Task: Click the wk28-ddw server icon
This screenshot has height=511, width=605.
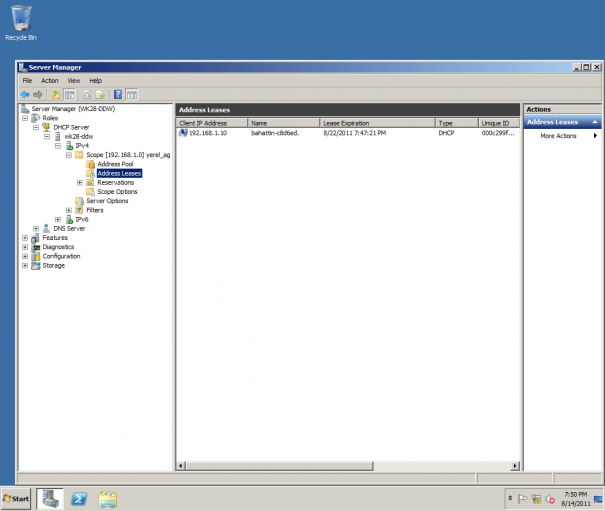Action: 57,137
